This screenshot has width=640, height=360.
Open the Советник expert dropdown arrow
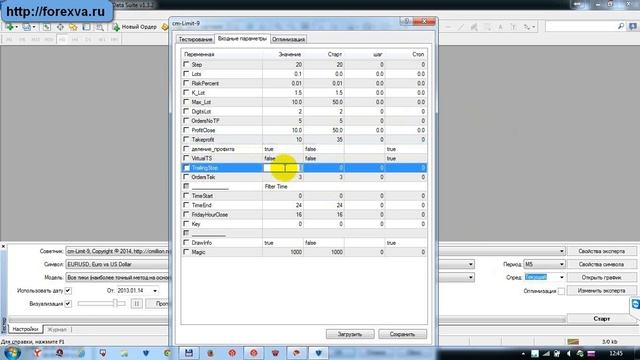tap(562, 251)
